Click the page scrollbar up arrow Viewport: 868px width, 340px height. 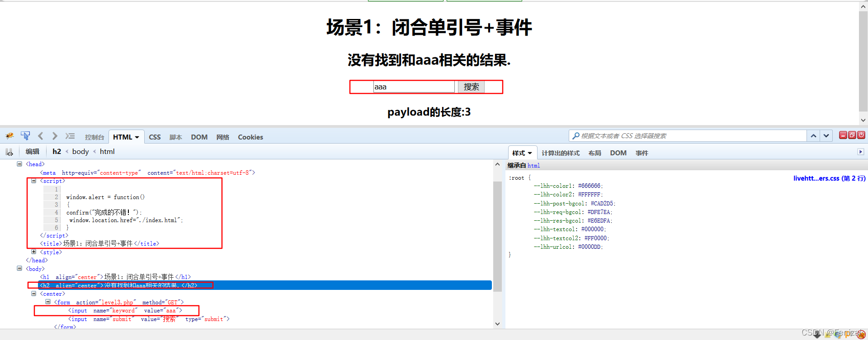click(863, 7)
